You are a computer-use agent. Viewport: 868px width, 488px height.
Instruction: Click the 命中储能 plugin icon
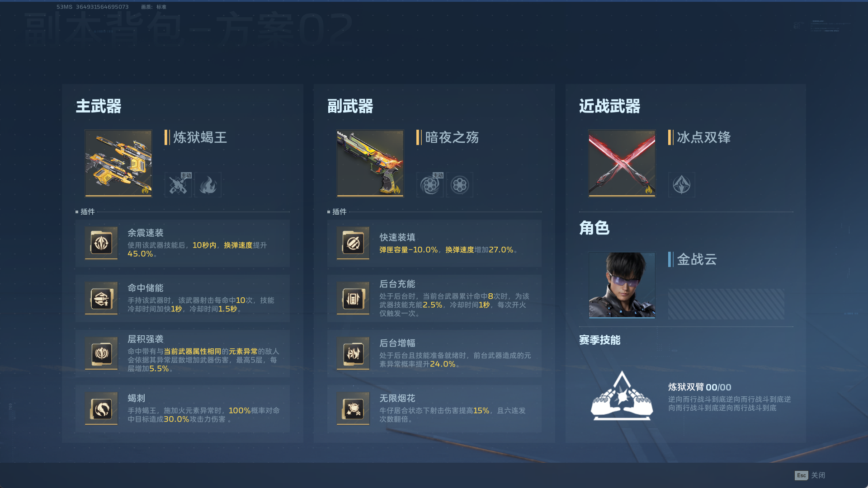tap(101, 298)
